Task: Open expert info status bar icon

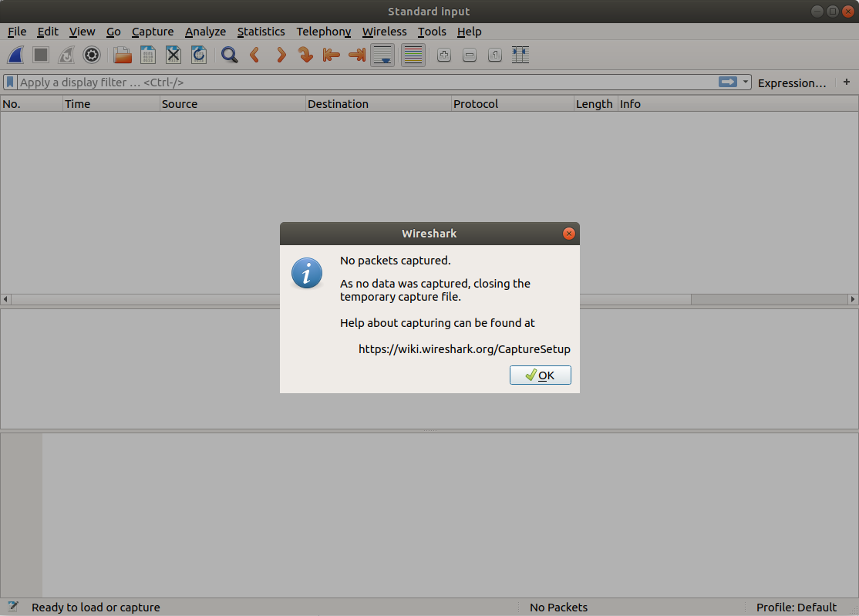Action: pyautogui.click(x=12, y=607)
